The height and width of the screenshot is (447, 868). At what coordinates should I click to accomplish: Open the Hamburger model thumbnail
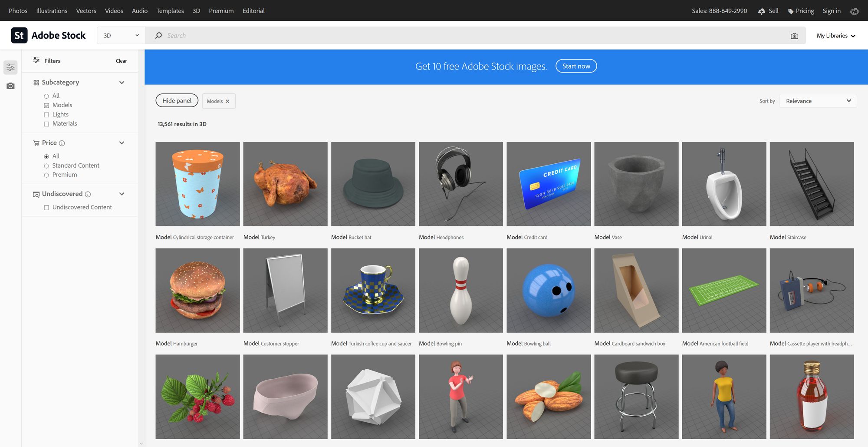(197, 290)
